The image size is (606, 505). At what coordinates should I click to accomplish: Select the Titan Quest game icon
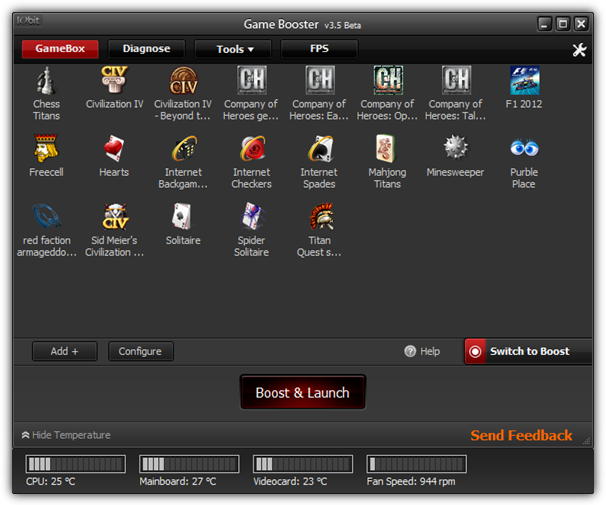coord(319,217)
